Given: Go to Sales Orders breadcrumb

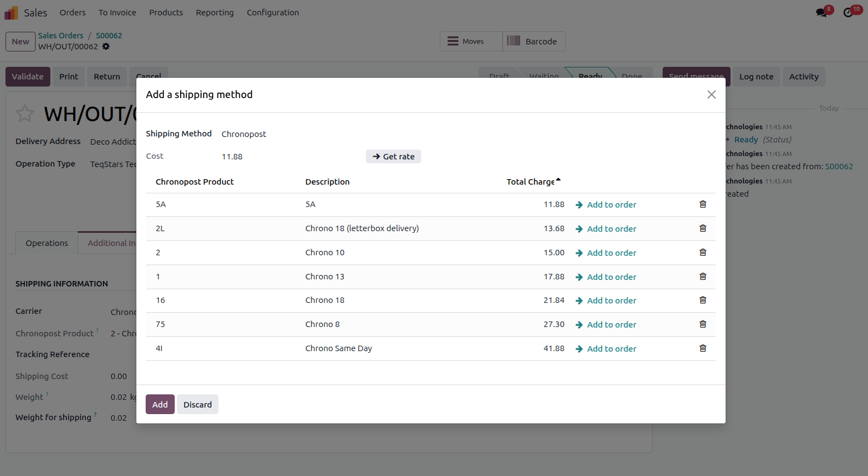Looking at the screenshot, I should [x=61, y=36].
